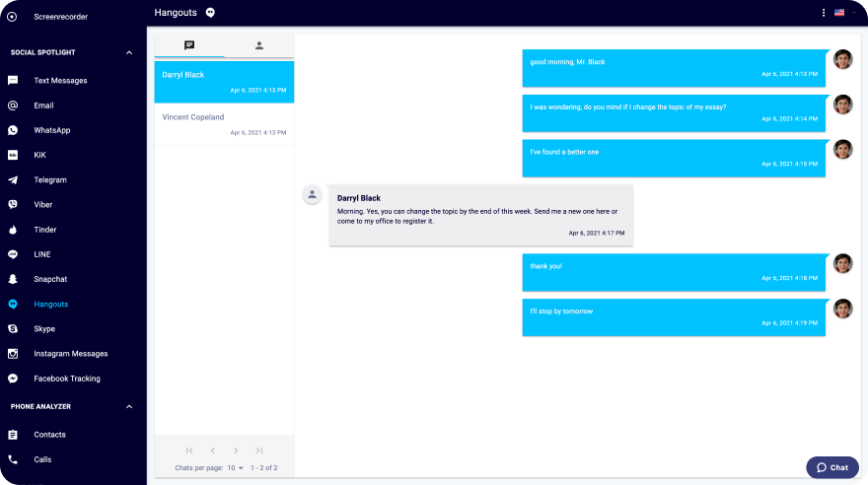Select the KiK icon
The width and height of the screenshot is (868, 485).
[x=13, y=155]
